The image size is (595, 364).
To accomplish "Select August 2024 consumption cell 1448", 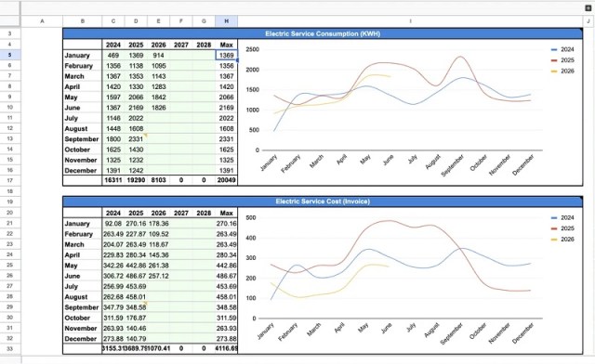I will [x=113, y=128].
